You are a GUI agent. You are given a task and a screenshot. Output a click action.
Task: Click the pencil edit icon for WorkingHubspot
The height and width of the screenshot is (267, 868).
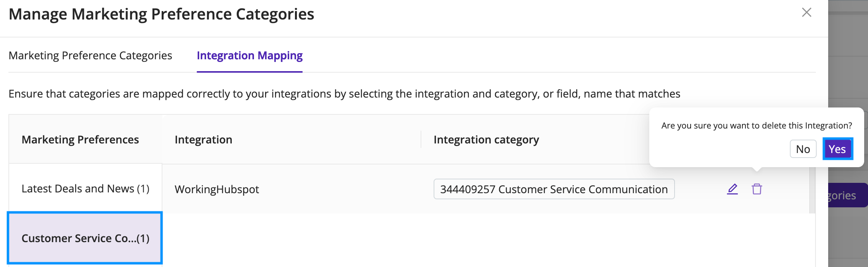(732, 189)
